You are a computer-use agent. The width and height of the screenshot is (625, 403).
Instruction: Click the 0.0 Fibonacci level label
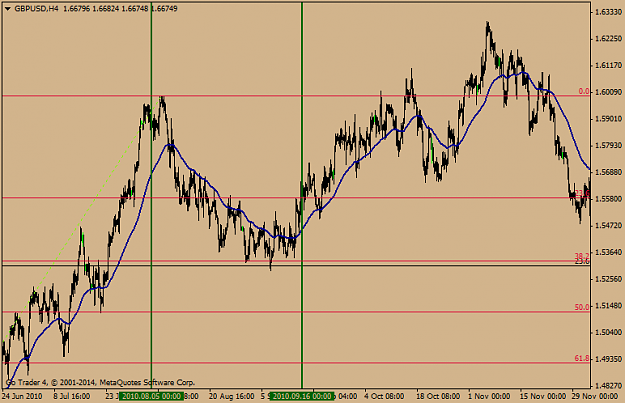tap(584, 91)
